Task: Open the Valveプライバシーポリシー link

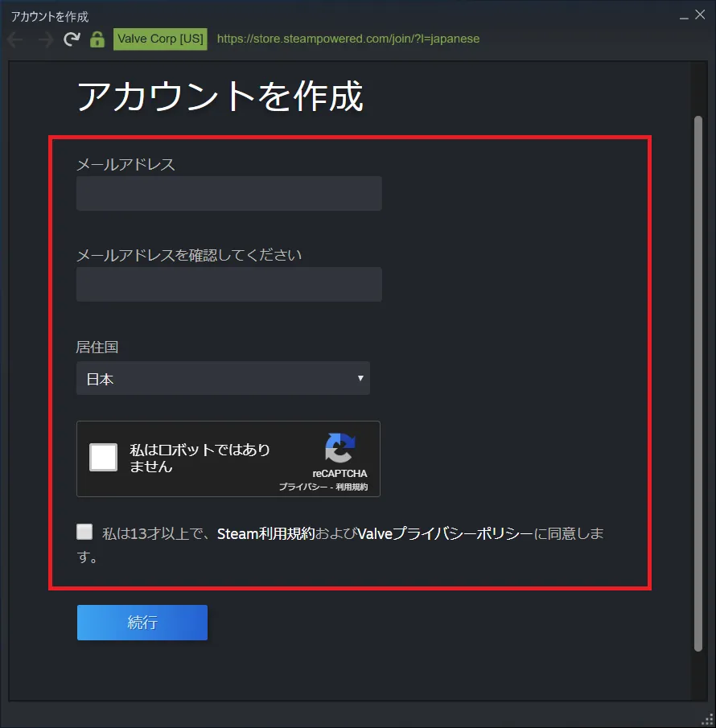Action: [x=446, y=534]
